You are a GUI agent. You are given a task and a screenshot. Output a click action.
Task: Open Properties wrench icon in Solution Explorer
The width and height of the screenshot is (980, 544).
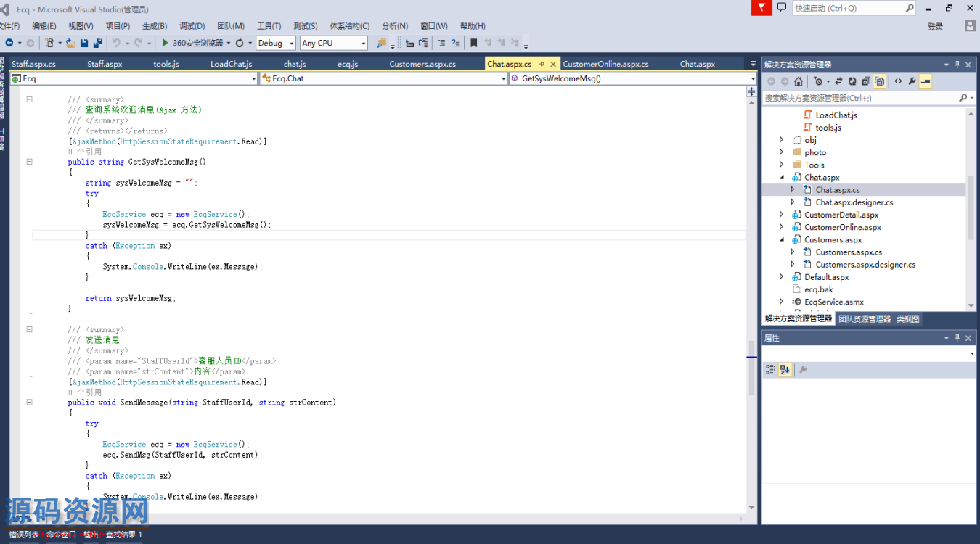912,82
